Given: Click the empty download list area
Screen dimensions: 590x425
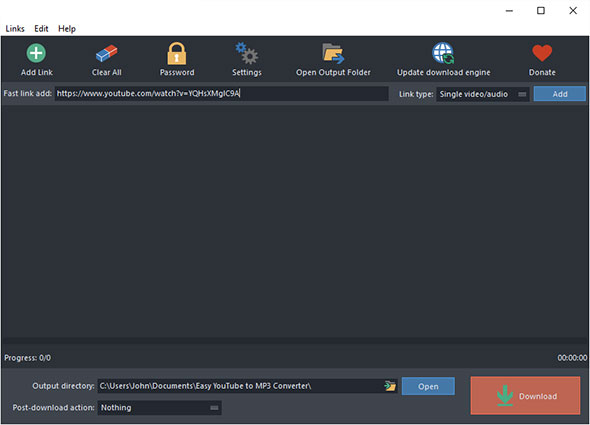Looking at the screenshot, I should click(295, 222).
